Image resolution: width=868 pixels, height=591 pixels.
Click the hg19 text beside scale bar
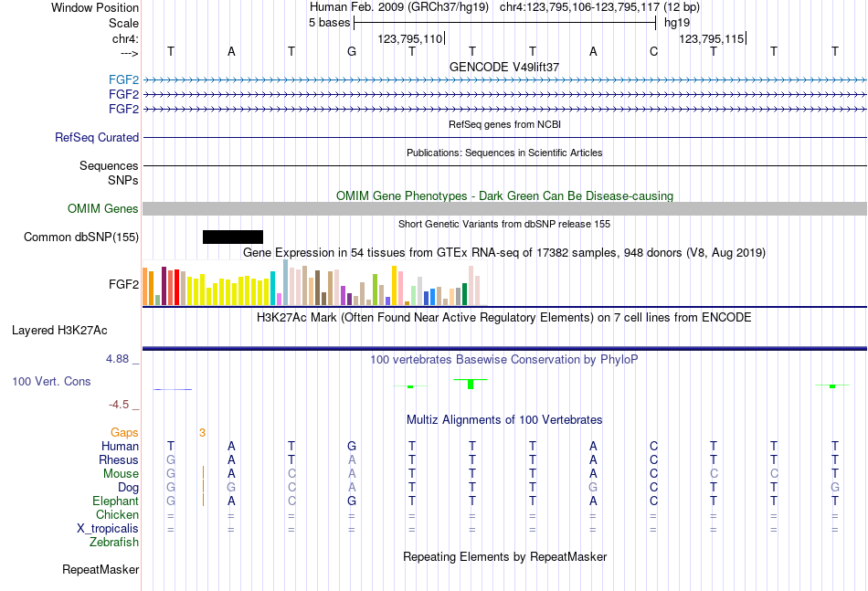677,23
